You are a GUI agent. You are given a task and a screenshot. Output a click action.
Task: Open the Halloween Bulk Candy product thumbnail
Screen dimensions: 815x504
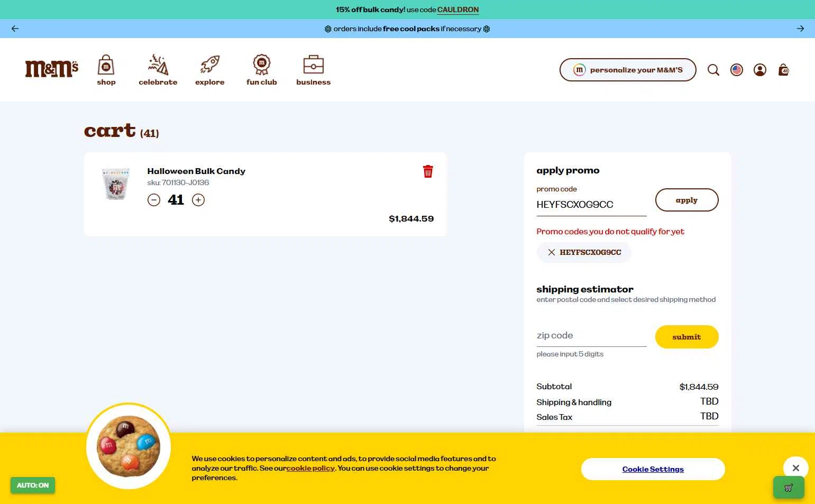(116, 184)
